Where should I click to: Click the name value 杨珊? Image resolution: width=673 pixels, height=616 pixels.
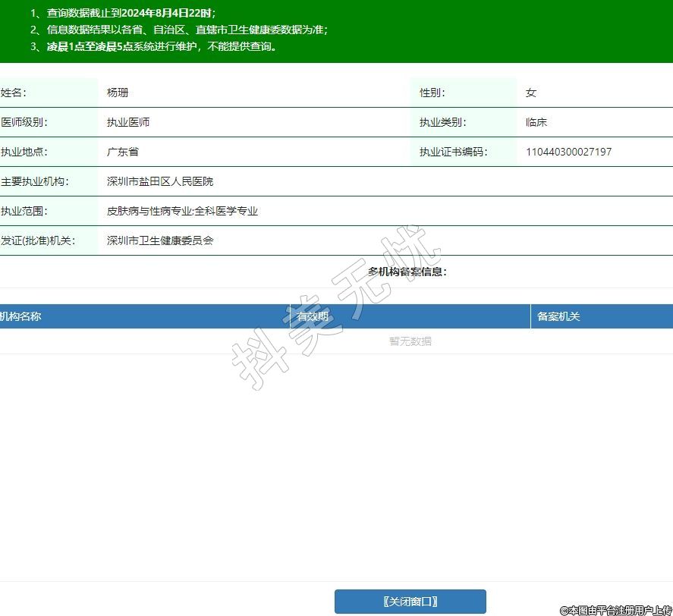118,93
